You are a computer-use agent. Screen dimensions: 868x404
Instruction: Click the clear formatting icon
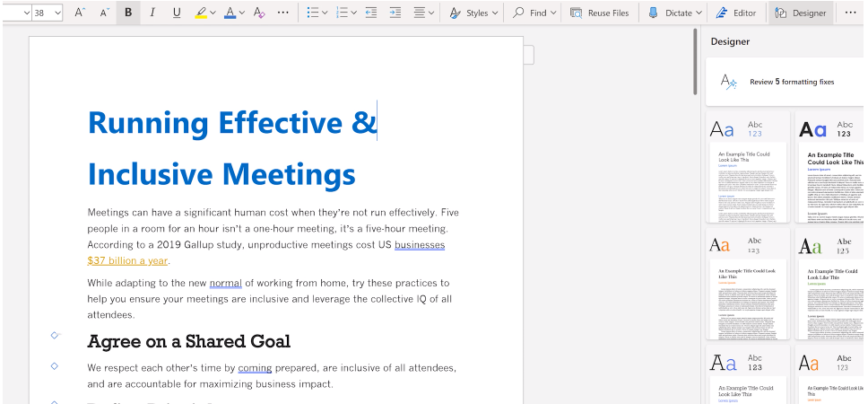259,13
